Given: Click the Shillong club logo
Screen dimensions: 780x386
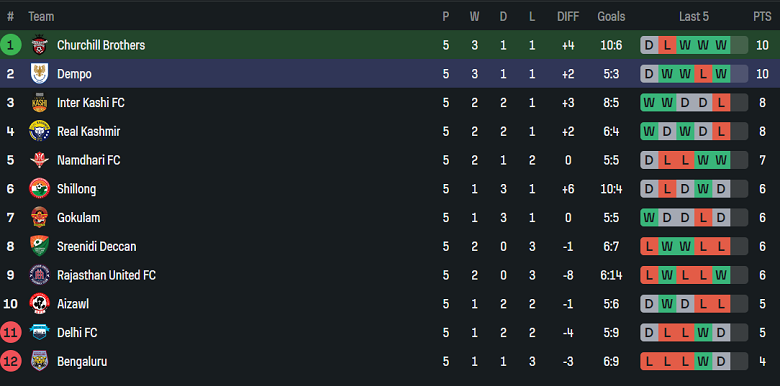Looking at the screenshot, I should click(39, 189).
